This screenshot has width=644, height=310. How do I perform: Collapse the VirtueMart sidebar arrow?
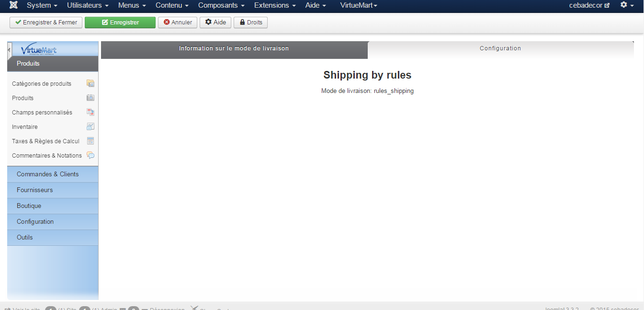(9, 50)
